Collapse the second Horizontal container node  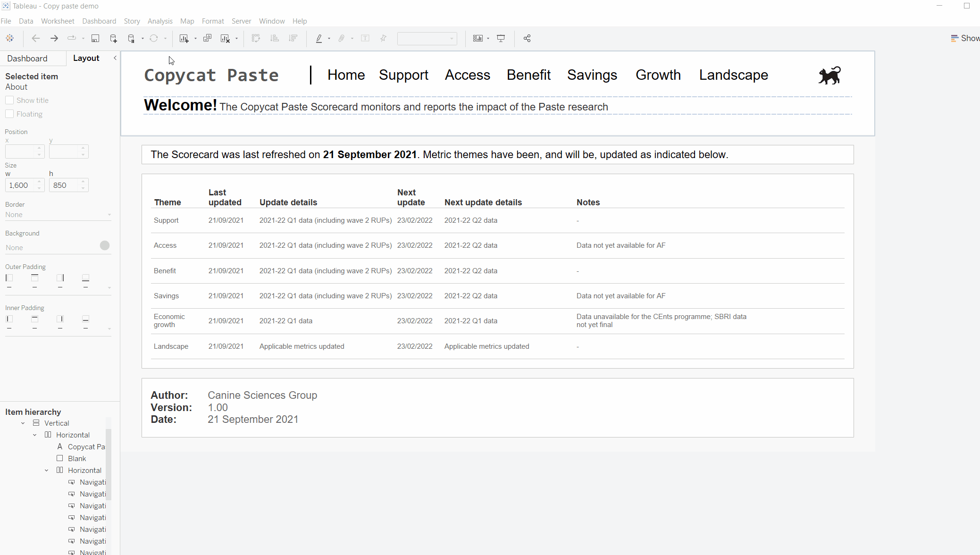[47, 471]
